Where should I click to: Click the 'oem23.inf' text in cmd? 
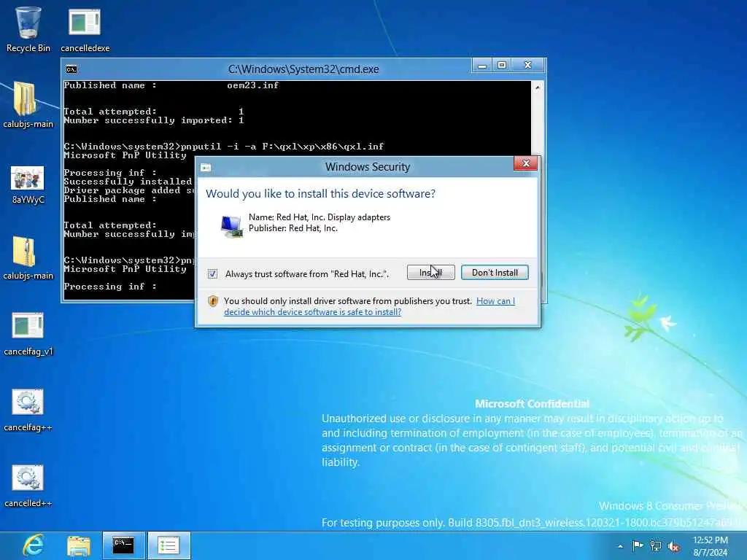[252, 85]
